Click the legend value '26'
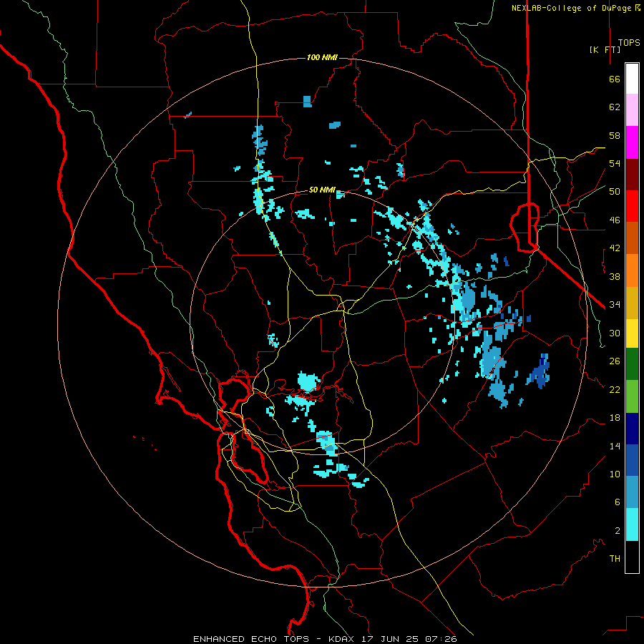This screenshot has width=644, height=644. (615, 361)
